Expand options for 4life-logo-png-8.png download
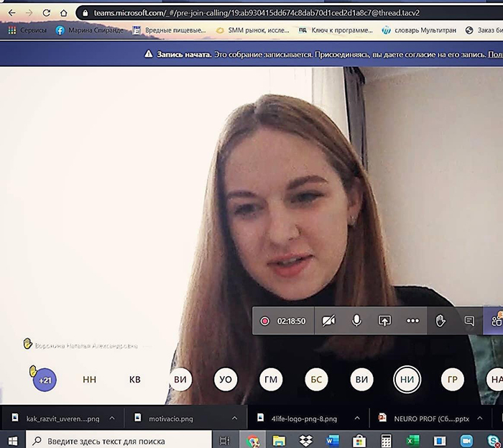This screenshot has width=503, height=448. point(357,418)
